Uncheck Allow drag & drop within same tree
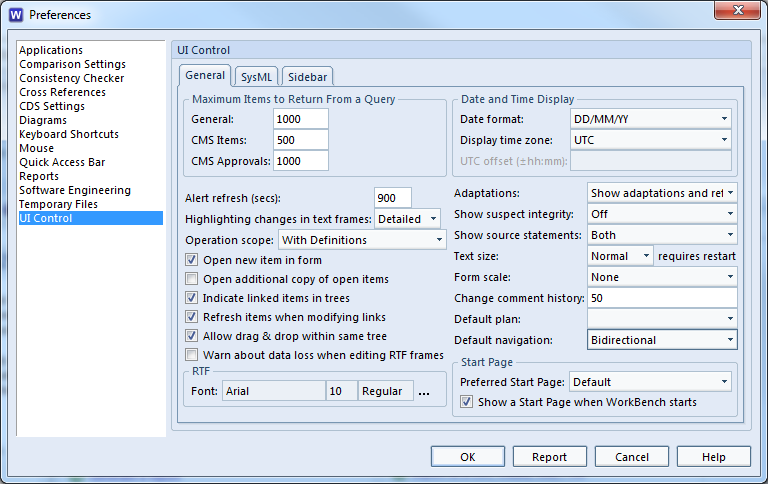768x484 pixels. coord(192,336)
